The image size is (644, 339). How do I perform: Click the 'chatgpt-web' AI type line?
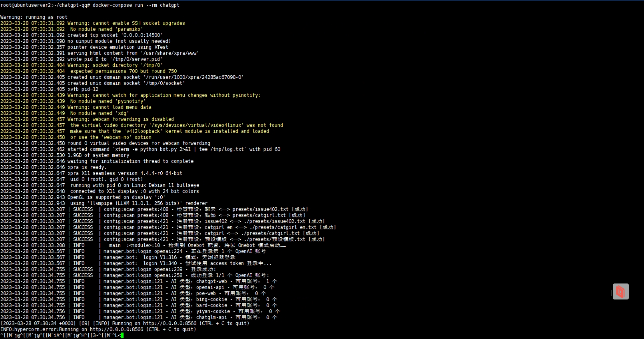[139, 281]
